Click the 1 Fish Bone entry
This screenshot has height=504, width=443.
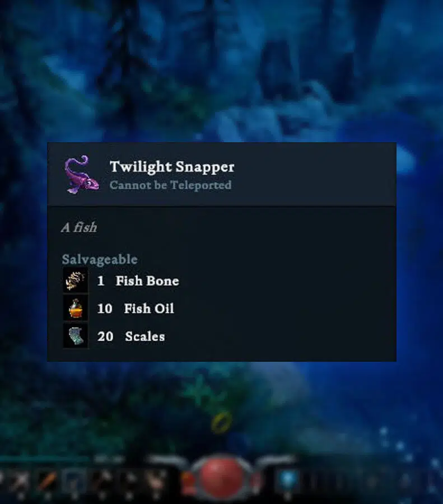pos(138,281)
